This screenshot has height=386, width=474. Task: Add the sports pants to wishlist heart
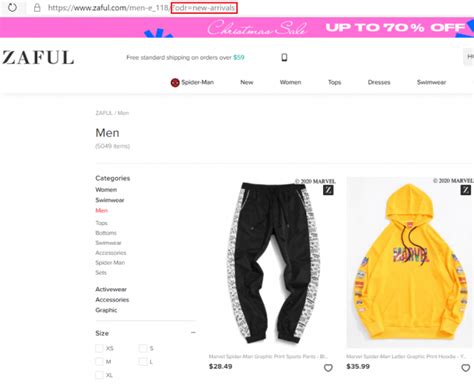[x=328, y=368]
